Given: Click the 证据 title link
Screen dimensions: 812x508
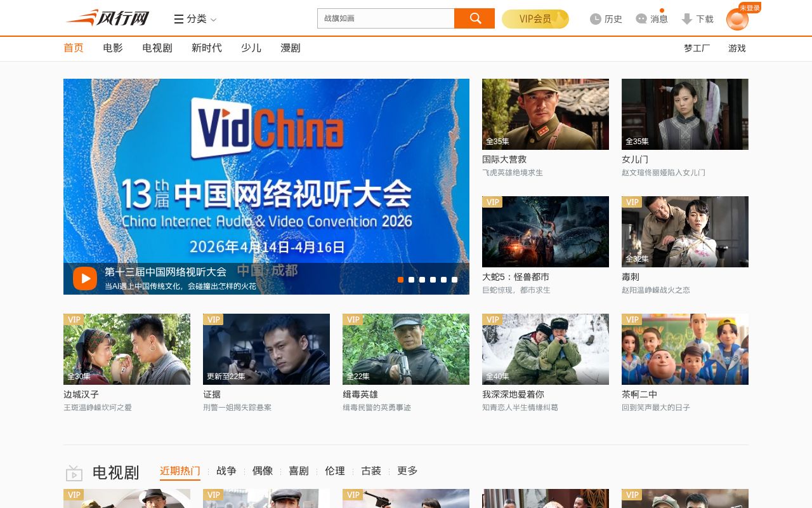Looking at the screenshot, I should coord(212,394).
